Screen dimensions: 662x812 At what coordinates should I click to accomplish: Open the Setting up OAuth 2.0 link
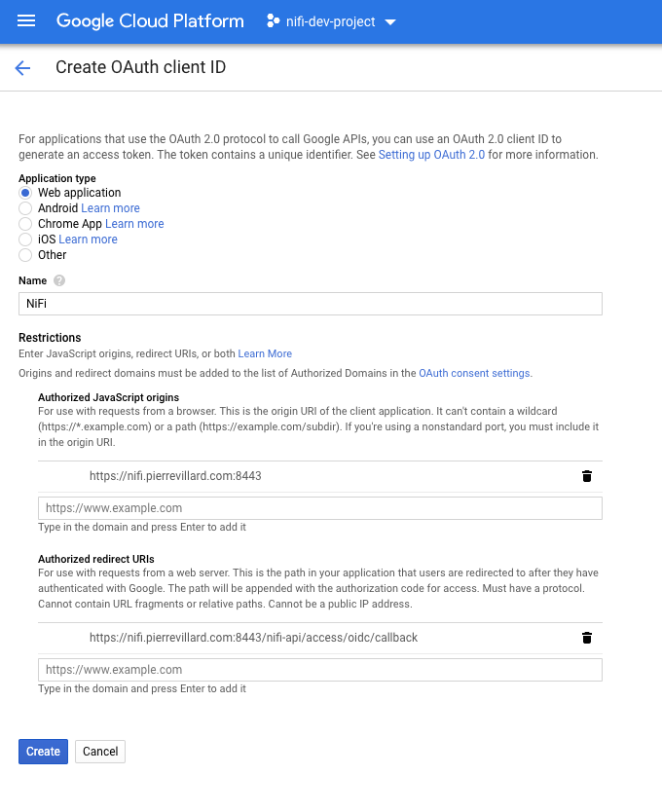click(x=430, y=155)
